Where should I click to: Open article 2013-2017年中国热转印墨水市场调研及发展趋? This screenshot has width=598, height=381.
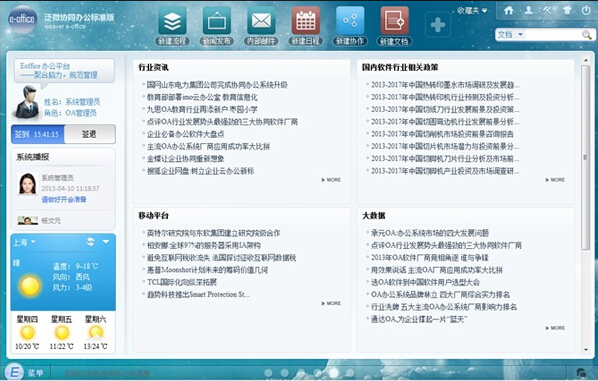[x=445, y=85]
